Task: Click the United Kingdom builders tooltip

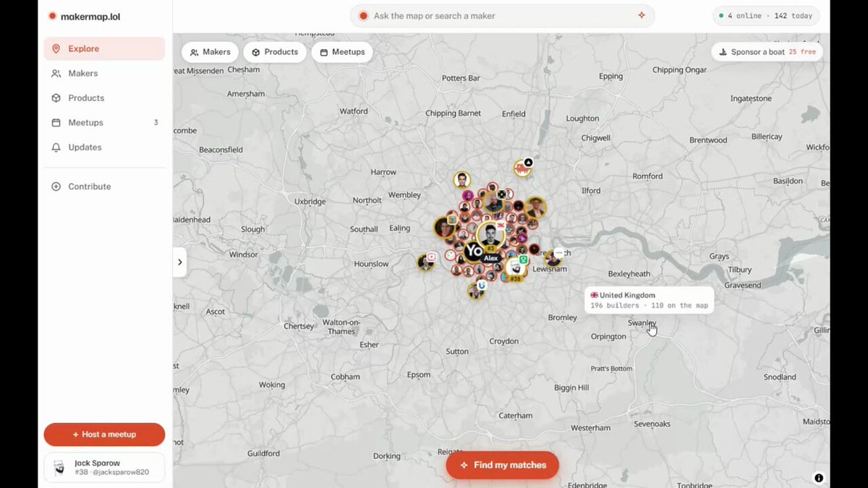Action: (649, 300)
